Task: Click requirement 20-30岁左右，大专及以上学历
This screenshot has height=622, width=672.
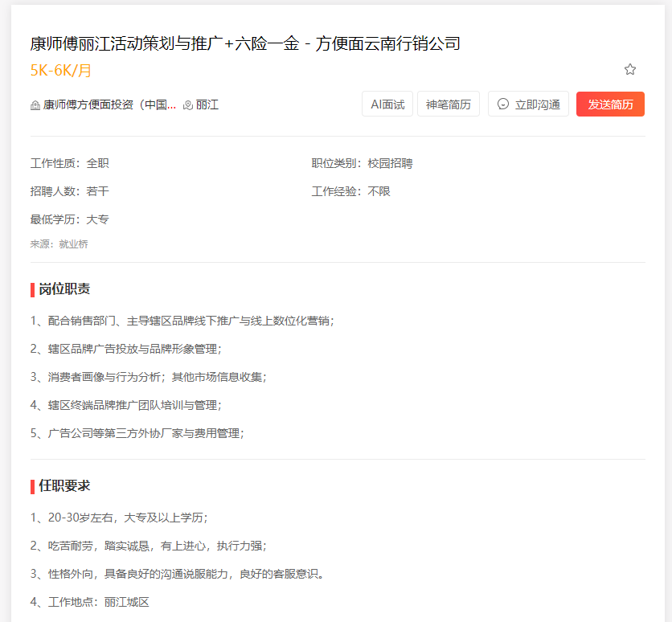Action: pos(119,518)
